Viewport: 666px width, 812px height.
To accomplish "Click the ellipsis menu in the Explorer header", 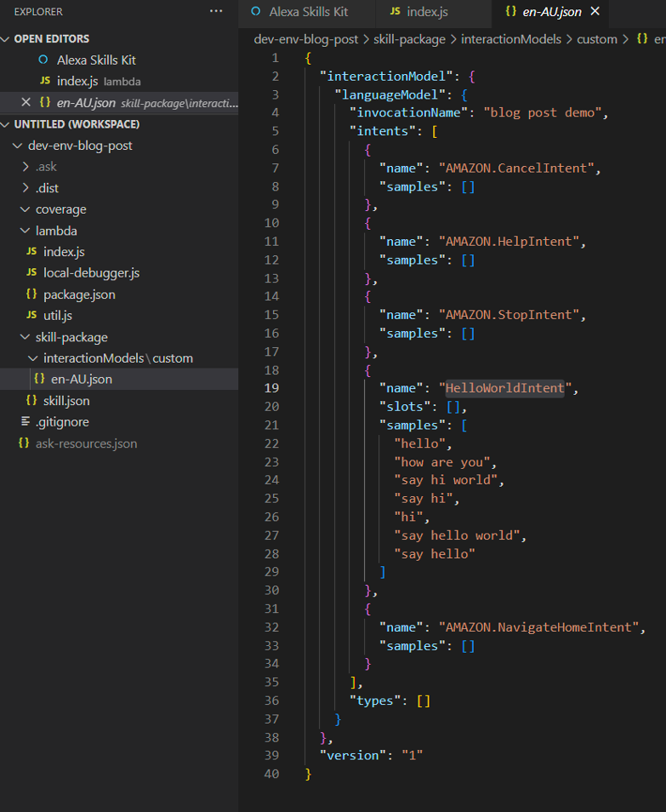I will pyautogui.click(x=215, y=12).
